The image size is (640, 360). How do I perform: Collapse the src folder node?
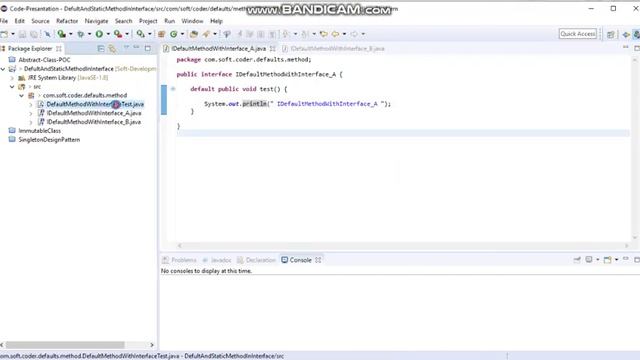[x=12, y=87]
